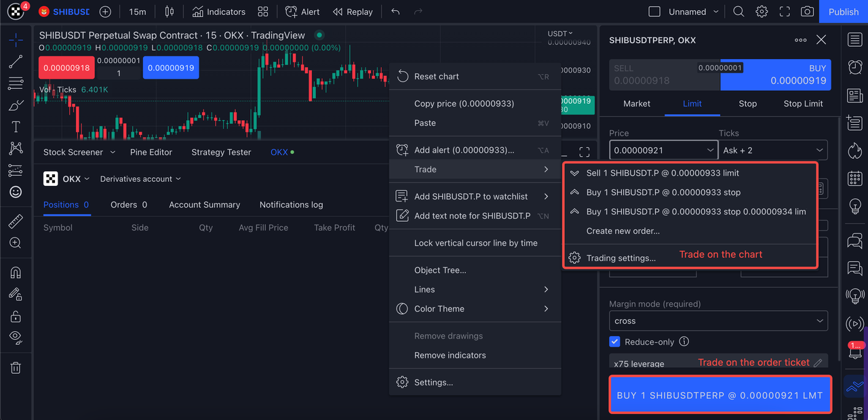
Task: Open the Watchlist panel on the right sidebar
Action: pyautogui.click(x=854, y=39)
